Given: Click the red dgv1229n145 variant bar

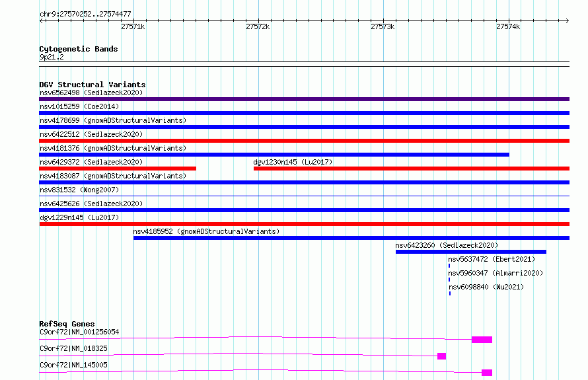Looking at the screenshot, I should (304, 224).
